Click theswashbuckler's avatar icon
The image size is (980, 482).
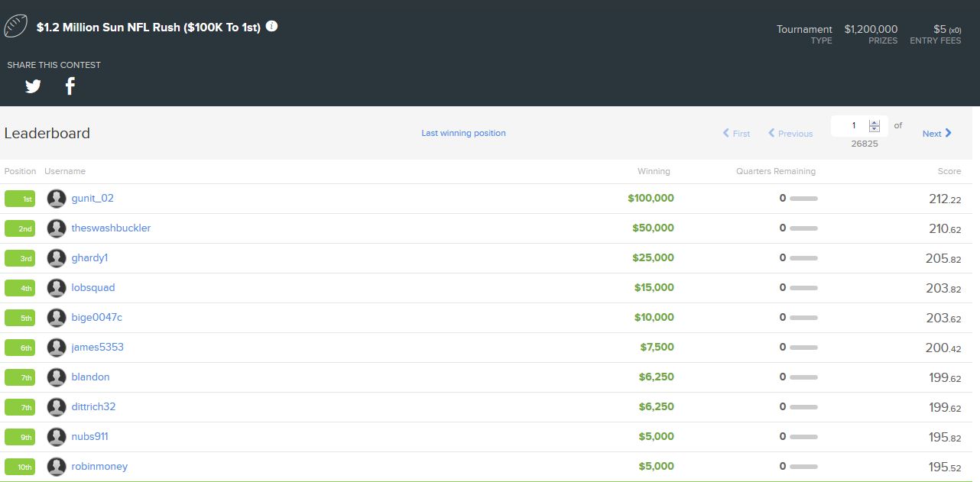pyautogui.click(x=57, y=228)
